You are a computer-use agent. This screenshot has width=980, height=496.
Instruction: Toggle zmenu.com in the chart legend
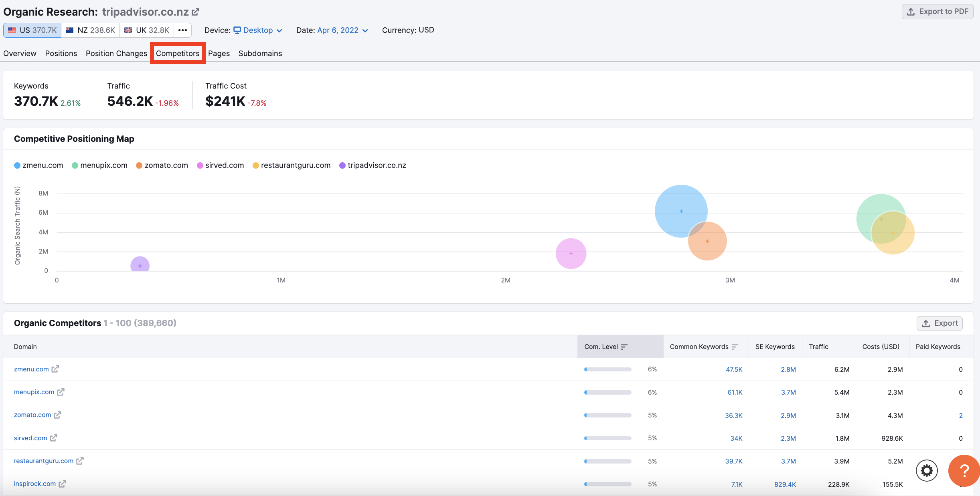tap(38, 165)
